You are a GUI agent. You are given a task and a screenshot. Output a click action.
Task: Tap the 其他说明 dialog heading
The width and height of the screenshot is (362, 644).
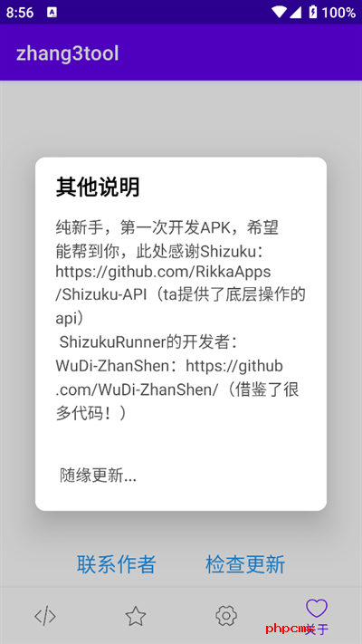(98, 187)
